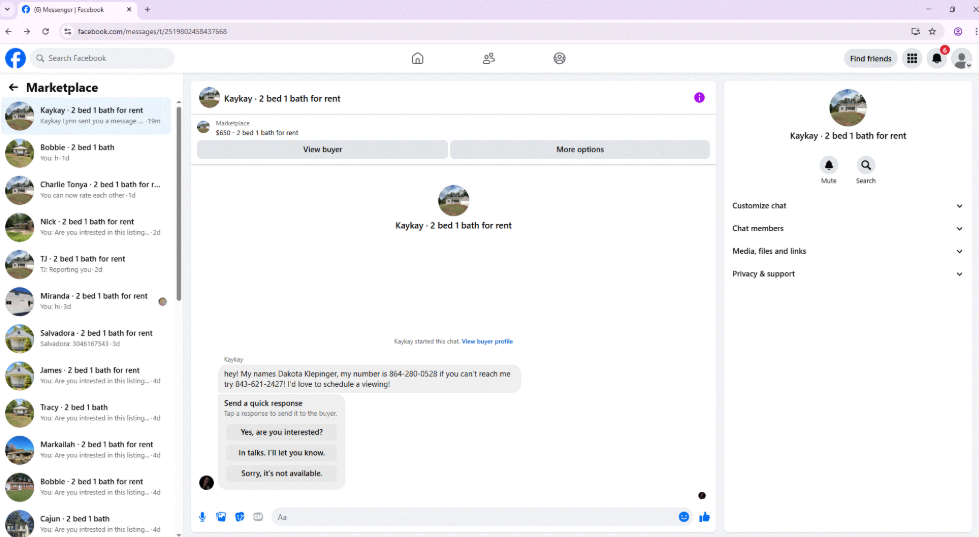The height and width of the screenshot is (537, 979).
Task: Open the James conversation
Action: 86,375
